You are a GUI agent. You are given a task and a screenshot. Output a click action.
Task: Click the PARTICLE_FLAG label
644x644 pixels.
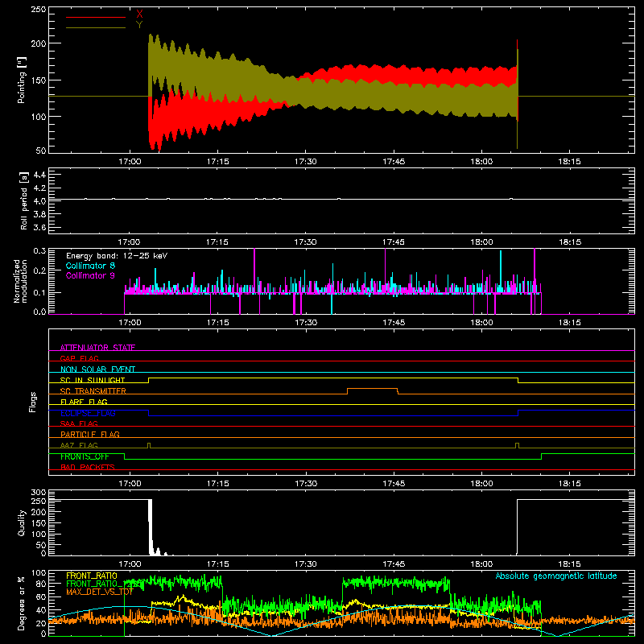(90, 434)
